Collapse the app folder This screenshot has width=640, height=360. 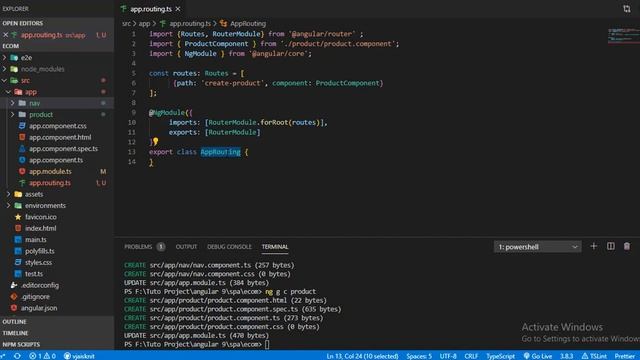point(9,92)
